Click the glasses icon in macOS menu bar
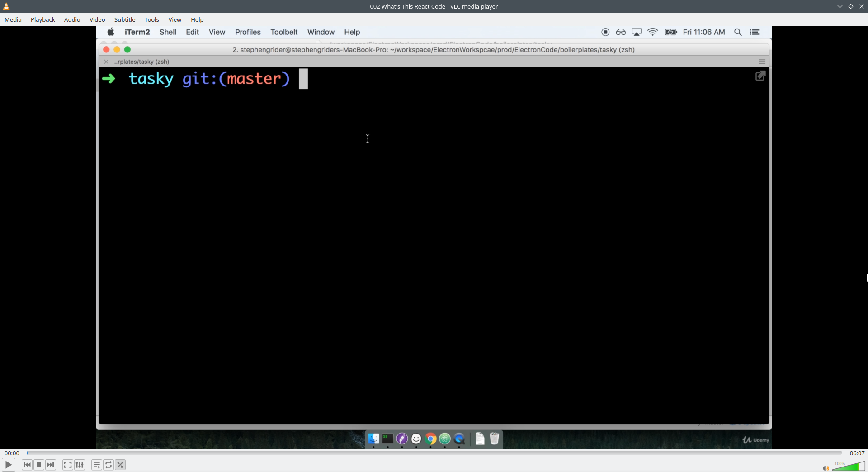The image size is (868, 472). 621,32
